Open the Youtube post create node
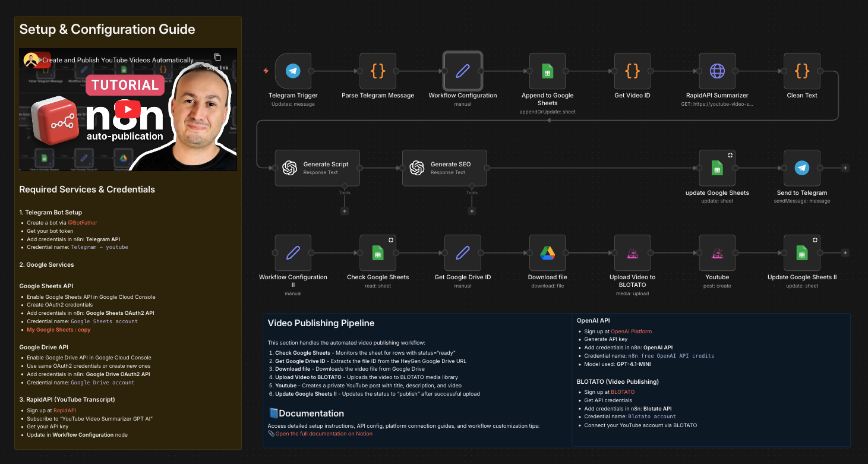The height and width of the screenshot is (464, 868). click(717, 252)
